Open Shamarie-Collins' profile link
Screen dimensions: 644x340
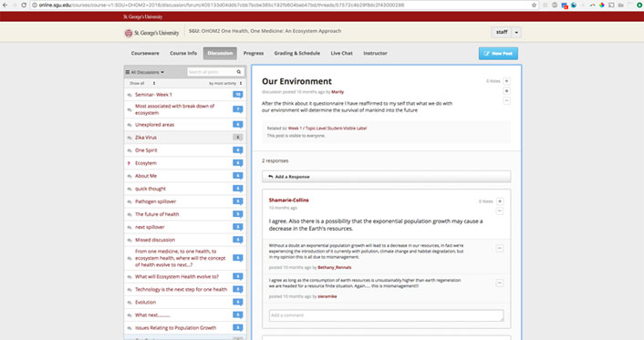[289, 200]
